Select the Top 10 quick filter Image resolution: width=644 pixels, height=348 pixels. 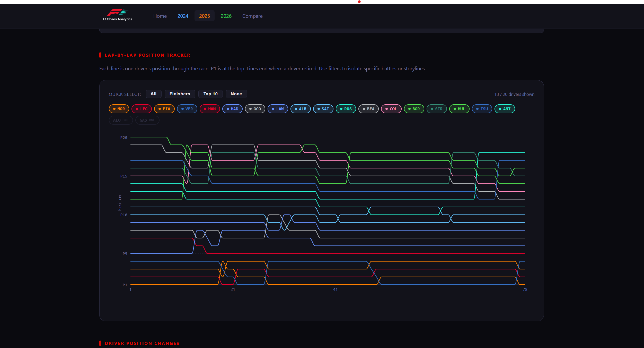point(210,94)
